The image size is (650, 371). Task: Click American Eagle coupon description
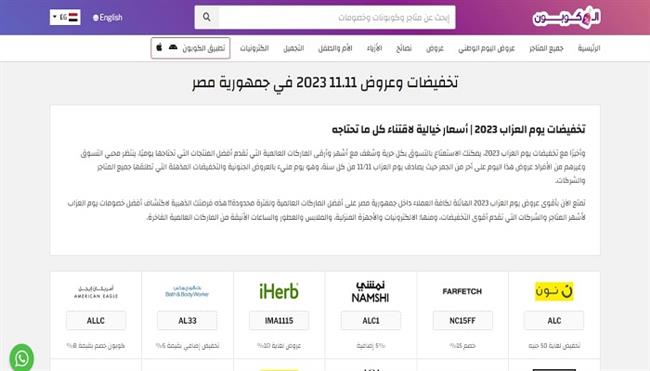point(96,345)
